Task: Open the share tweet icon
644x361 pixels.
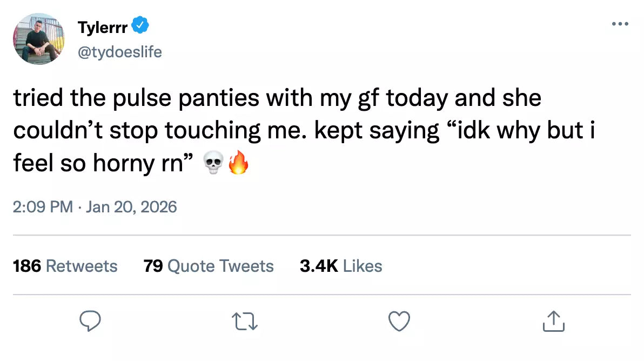Action: click(x=554, y=322)
